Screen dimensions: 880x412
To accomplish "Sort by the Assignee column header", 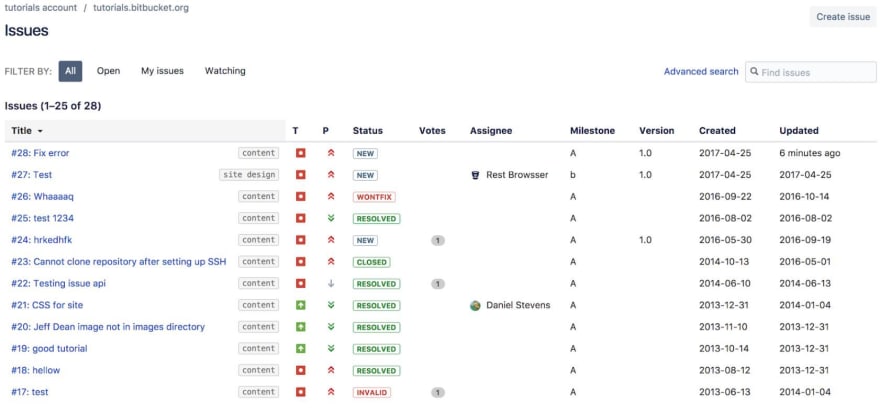I will [491, 131].
